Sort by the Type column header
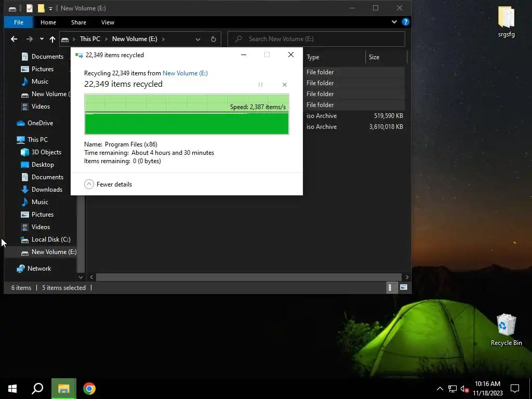This screenshot has width=532, height=399. tap(313, 57)
